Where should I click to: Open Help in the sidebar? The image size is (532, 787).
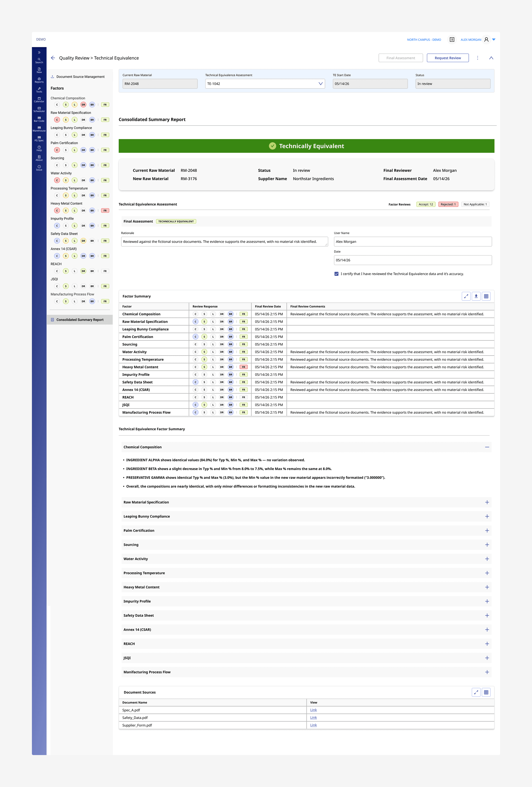tap(39, 149)
